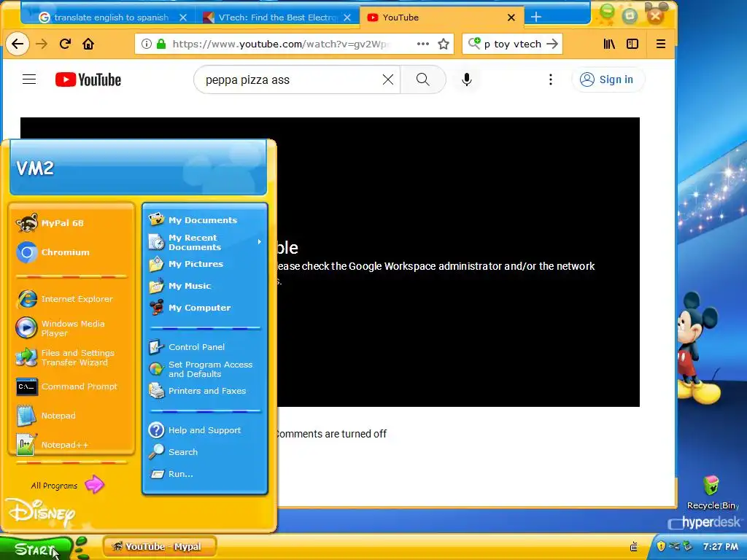This screenshot has width=747, height=560.
Task: Open My Pictures folder
Action: pos(205,264)
